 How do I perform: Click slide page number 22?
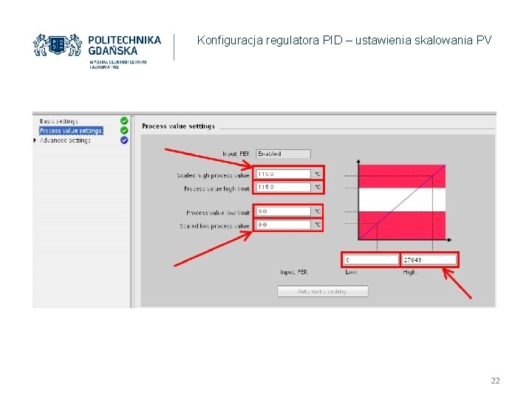(495, 381)
